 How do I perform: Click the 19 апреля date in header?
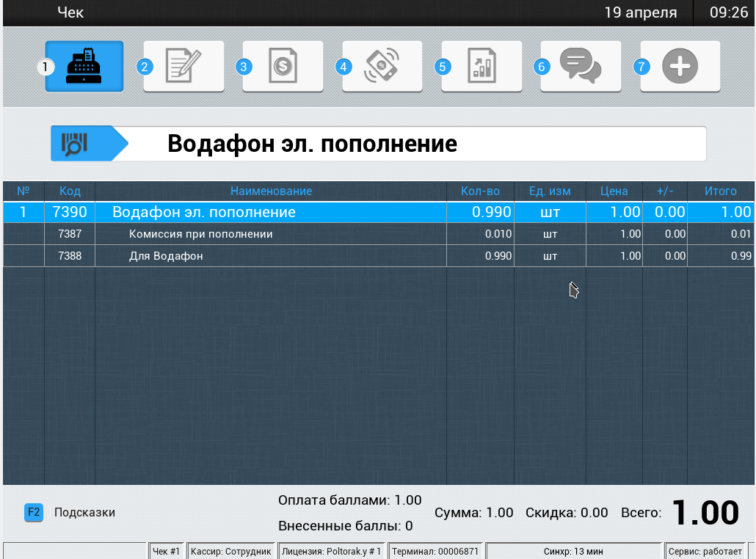click(x=641, y=12)
